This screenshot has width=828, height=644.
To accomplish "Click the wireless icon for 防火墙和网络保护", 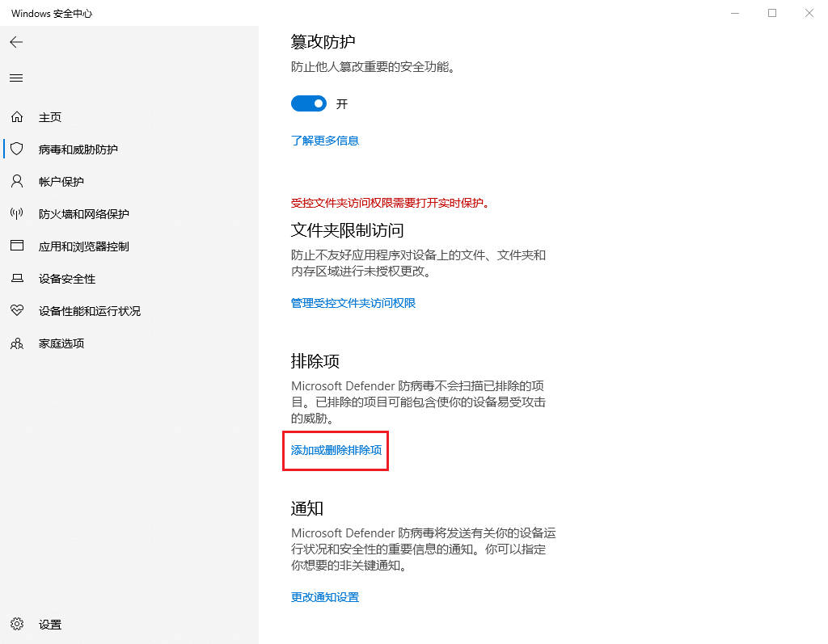I will (x=16, y=214).
